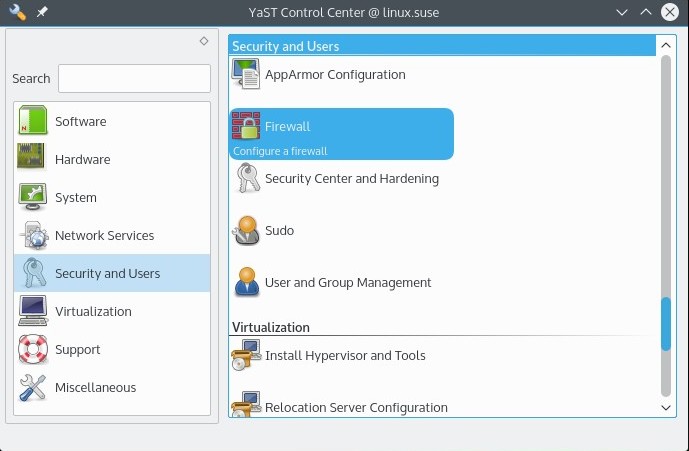Open User and Group Management icon
Image resolution: width=689 pixels, height=451 pixels.
click(x=246, y=282)
